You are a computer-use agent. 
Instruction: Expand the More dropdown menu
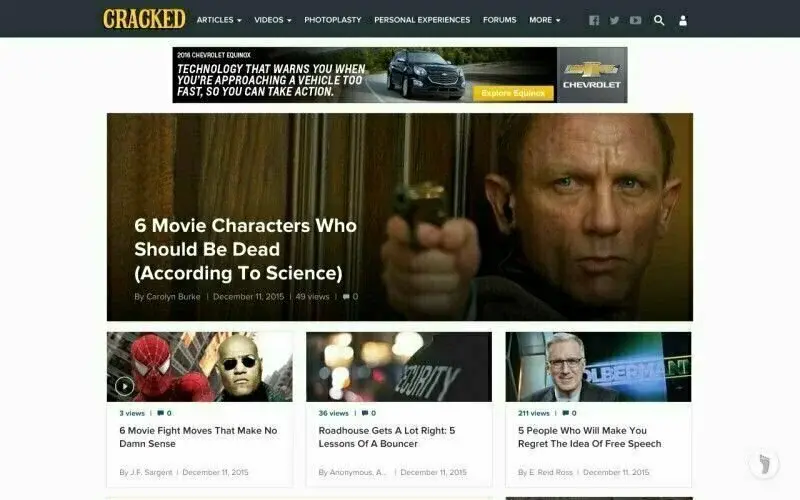tap(544, 20)
